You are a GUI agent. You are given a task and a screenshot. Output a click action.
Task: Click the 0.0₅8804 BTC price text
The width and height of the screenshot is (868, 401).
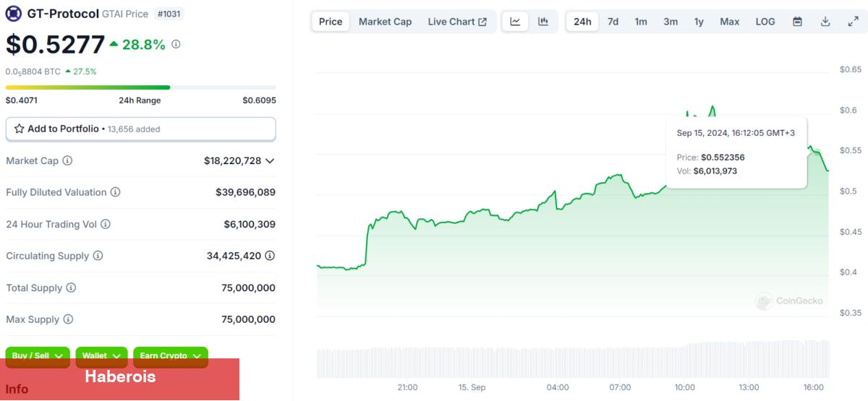pos(33,72)
